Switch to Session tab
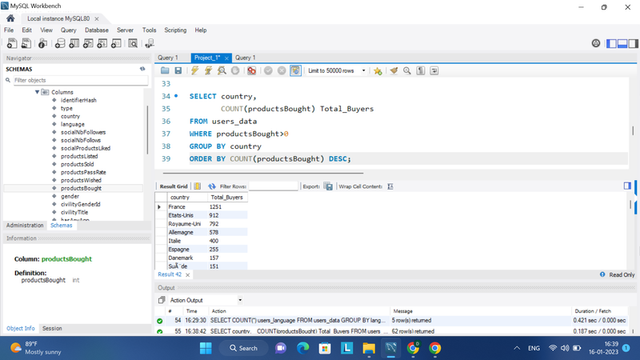Viewport: 640px width, 360px height. pyautogui.click(x=52, y=328)
